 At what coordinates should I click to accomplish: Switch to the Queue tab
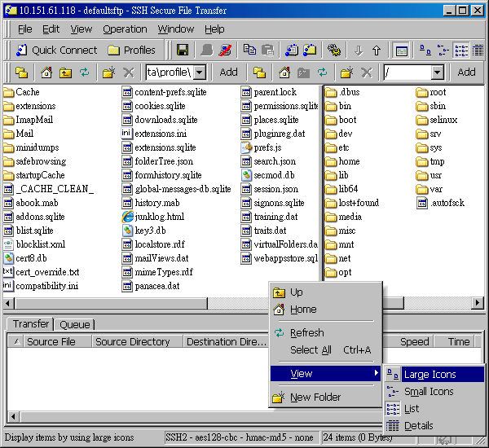(x=75, y=324)
